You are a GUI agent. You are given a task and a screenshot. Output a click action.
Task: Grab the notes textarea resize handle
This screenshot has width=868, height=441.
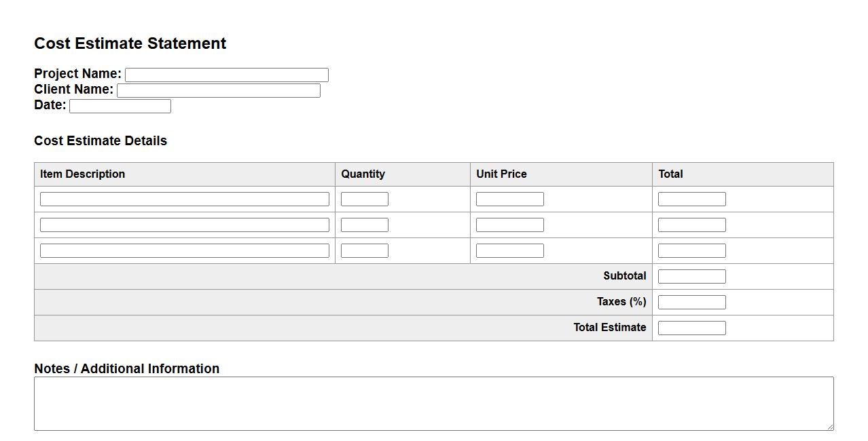pyautogui.click(x=829, y=426)
